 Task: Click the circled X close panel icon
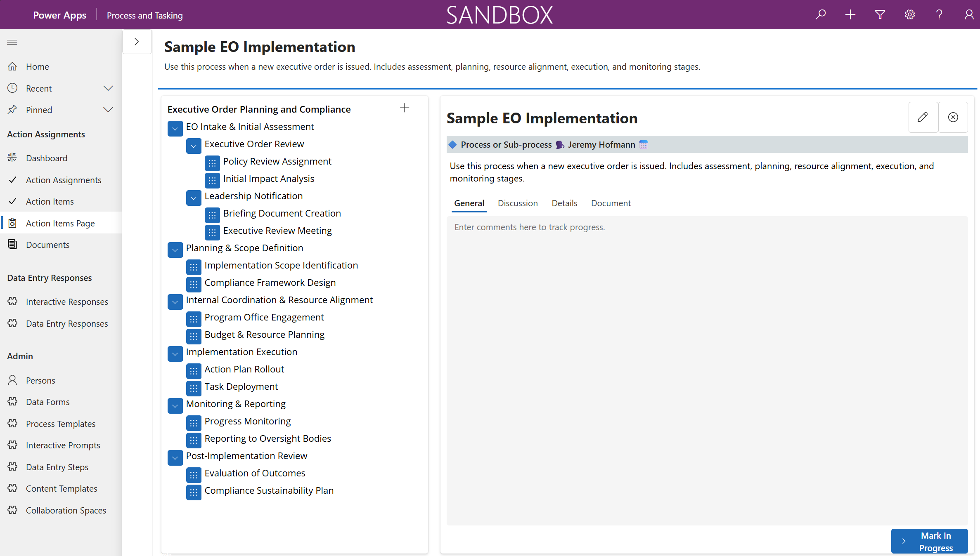[x=953, y=117]
